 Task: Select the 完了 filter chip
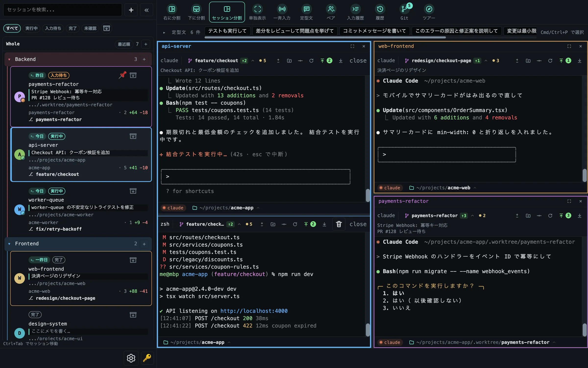73,28
